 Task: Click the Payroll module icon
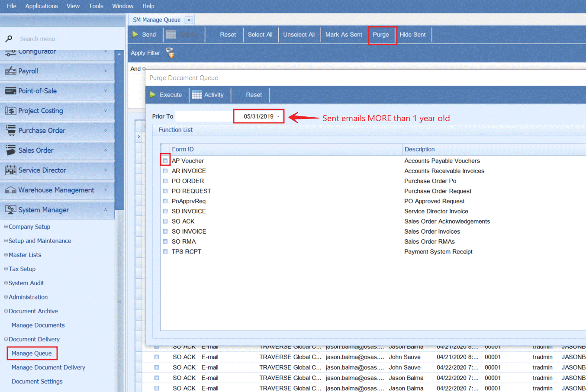10,71
